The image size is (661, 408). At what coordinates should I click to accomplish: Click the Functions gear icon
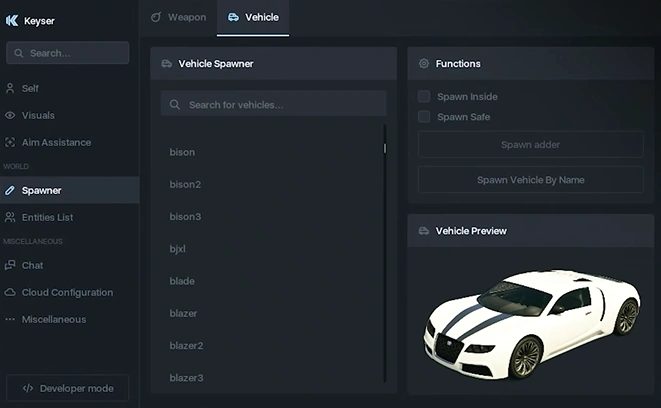click(424, 63)
